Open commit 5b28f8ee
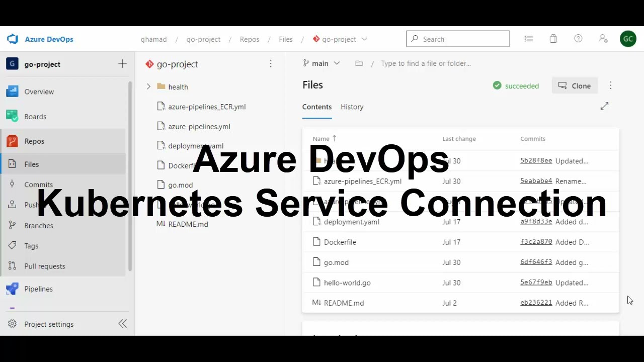The image size is (644, 362). (x=536, y=161)
